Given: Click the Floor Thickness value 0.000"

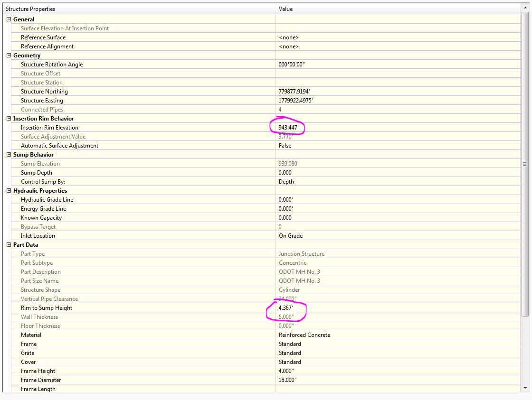Looking at the screenshot, I should click(x=286, y=326).
